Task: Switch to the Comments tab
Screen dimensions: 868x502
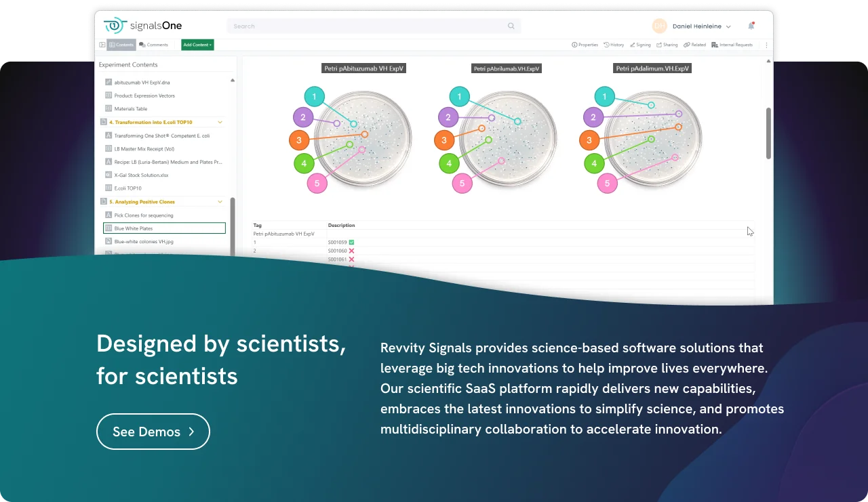Action: pos(153,45)
